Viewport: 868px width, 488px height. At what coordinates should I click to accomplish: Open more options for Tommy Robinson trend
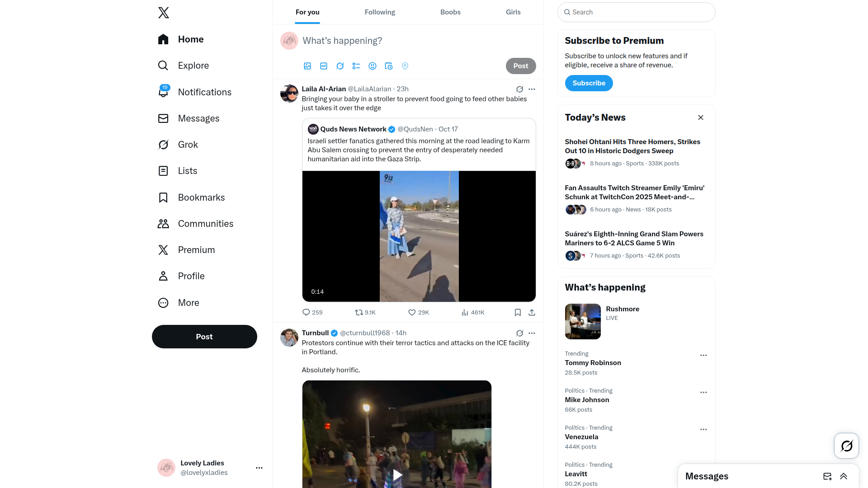coord(703,356)
